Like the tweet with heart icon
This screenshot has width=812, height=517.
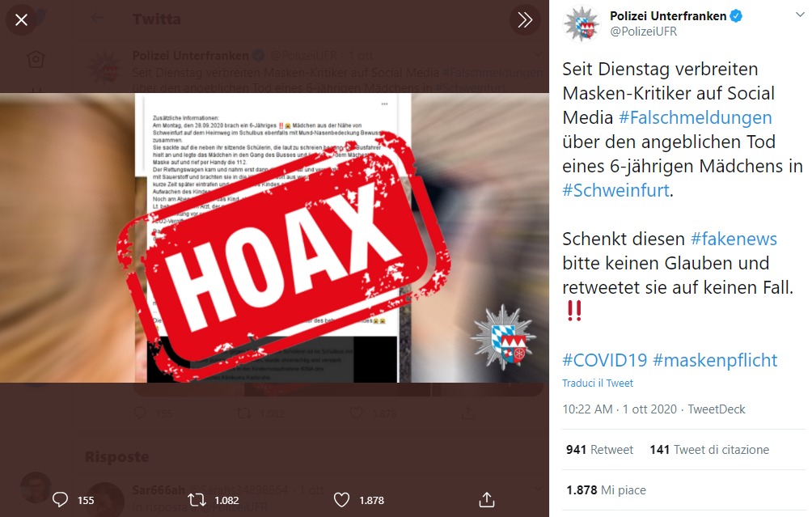pos(341,500)
